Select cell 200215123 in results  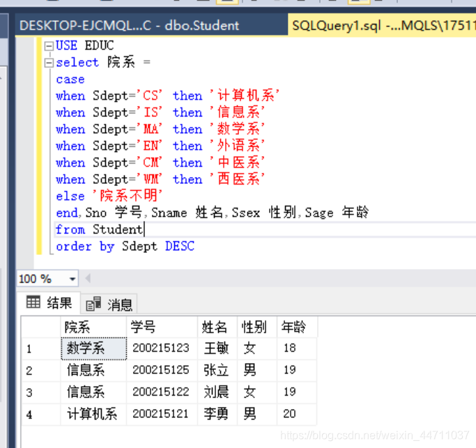(162, 348)
